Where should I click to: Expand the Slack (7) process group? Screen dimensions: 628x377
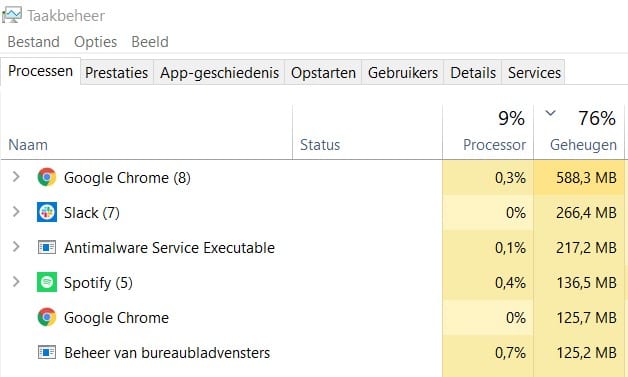16,212
